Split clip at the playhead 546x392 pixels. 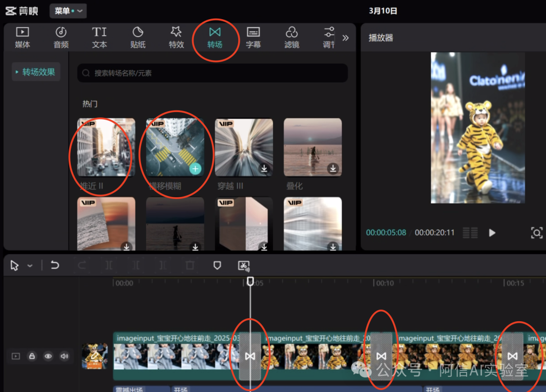coord(109,265)
